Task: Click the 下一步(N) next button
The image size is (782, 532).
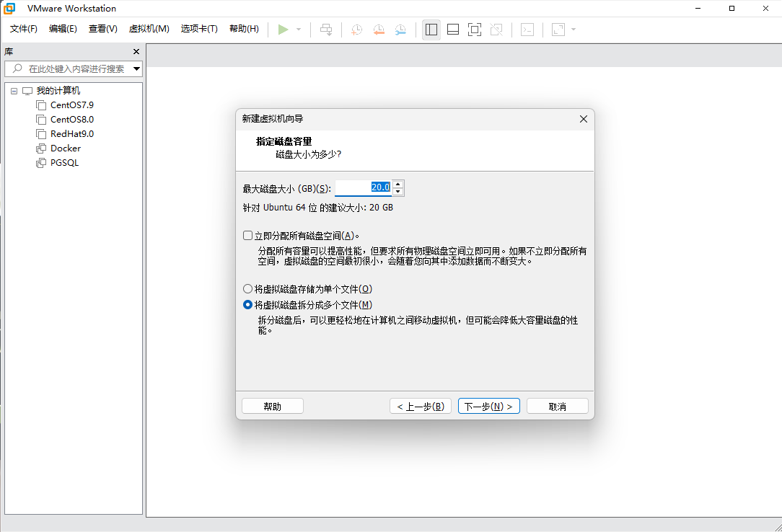Action: 489,407
